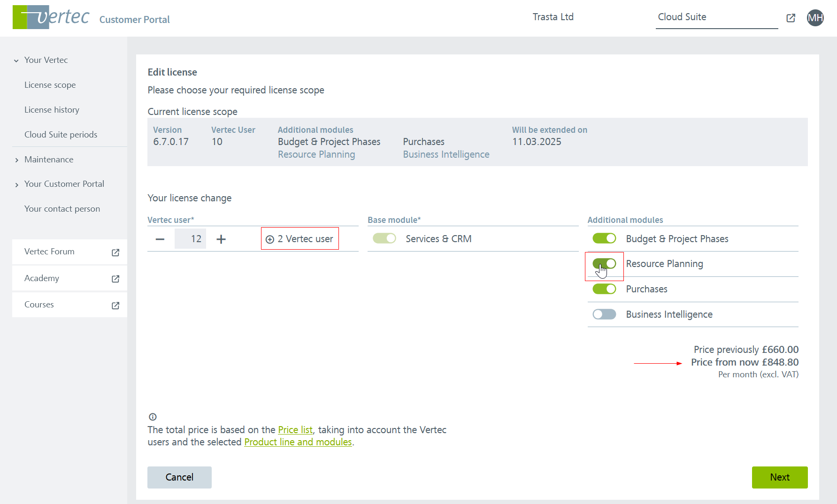
Task: Click the Courses external link icon
Action: coord(115,305)
